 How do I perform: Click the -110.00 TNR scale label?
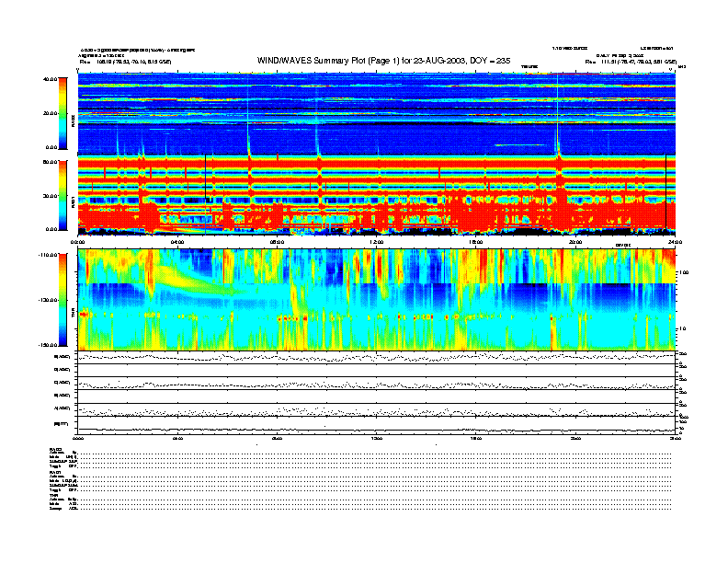pyautogui.click(x=49, y=255)
